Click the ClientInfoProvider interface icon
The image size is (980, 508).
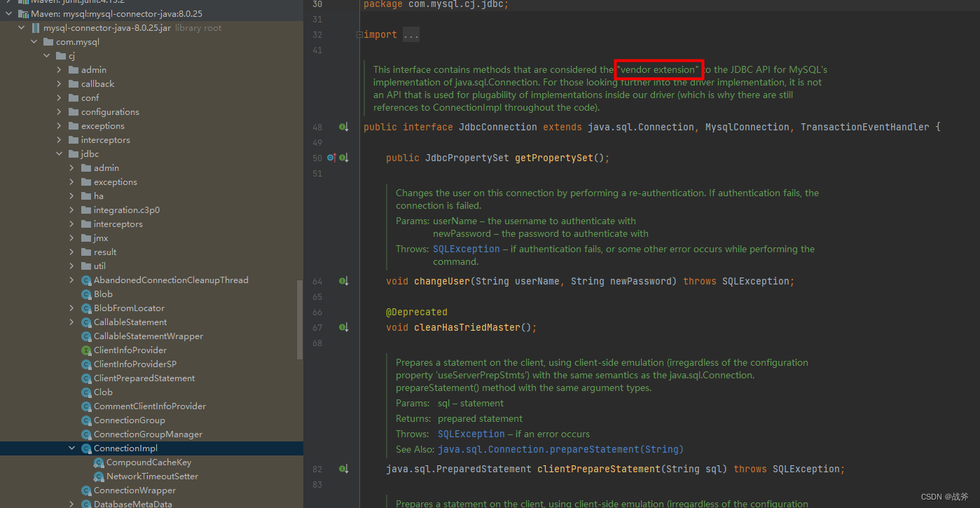click(x=87, y=350)
